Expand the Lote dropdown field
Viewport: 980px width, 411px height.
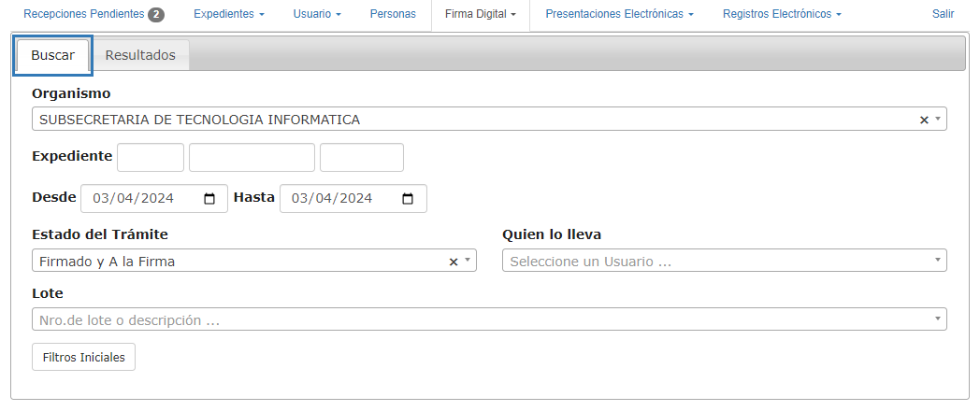pyautogui.click(x=488, y=320)
